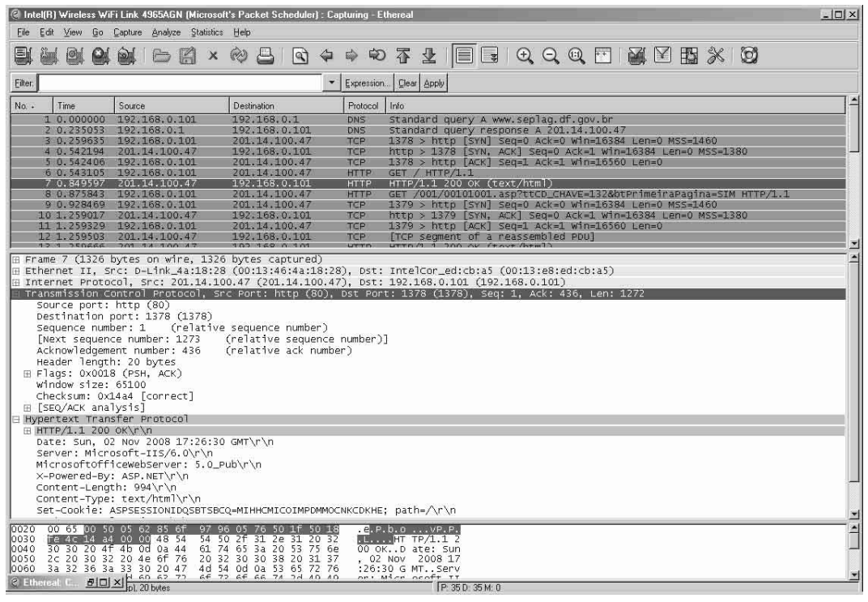Image resolution: width=868 pixels, height=602 pixels.
Task: Save the capture file
Action: [187, 55]
